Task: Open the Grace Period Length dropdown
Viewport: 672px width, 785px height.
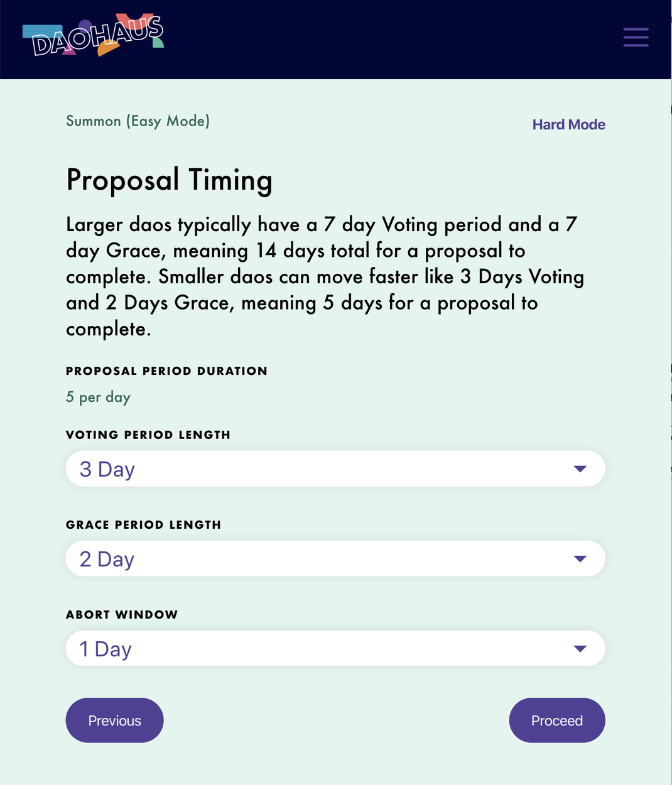Action: 335,558
